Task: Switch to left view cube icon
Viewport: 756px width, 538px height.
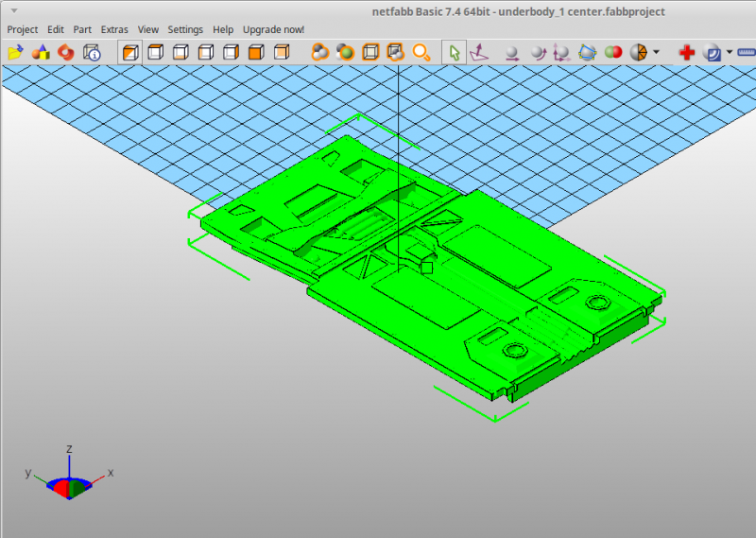Action: [x=206, y=52]
